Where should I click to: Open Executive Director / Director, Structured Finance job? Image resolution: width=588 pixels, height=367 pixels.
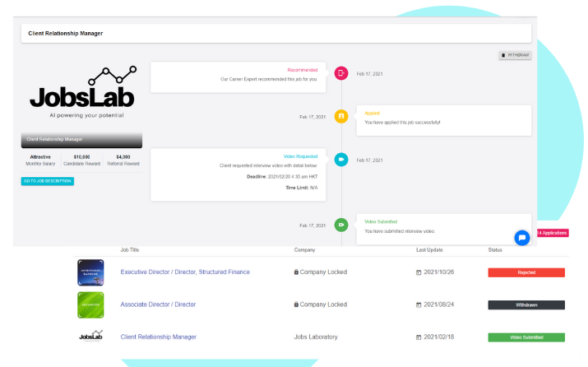pos(185,272)
